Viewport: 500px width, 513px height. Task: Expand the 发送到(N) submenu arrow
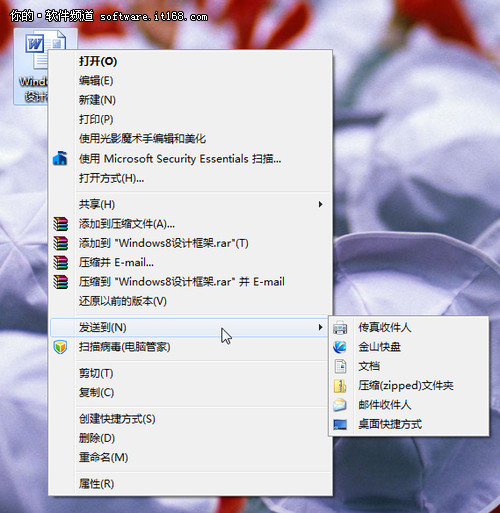point(320,327)
